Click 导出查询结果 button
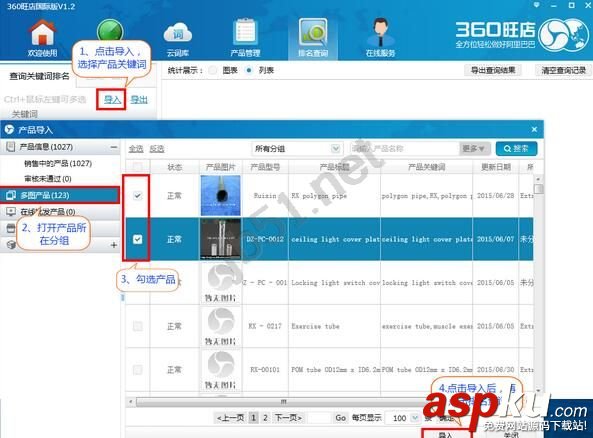The height and width of the screenshot is (438, 593). 493,70
